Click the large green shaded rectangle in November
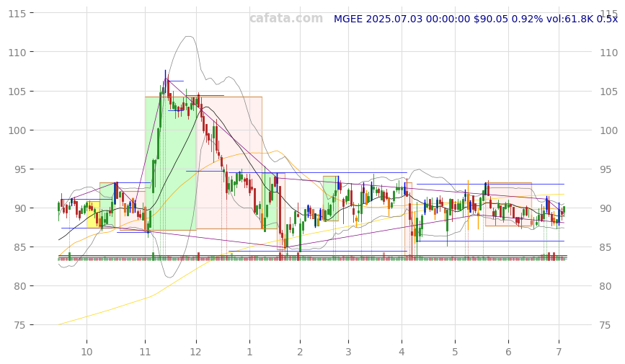Screen dimensions: 625x364 tap(171, 164)
